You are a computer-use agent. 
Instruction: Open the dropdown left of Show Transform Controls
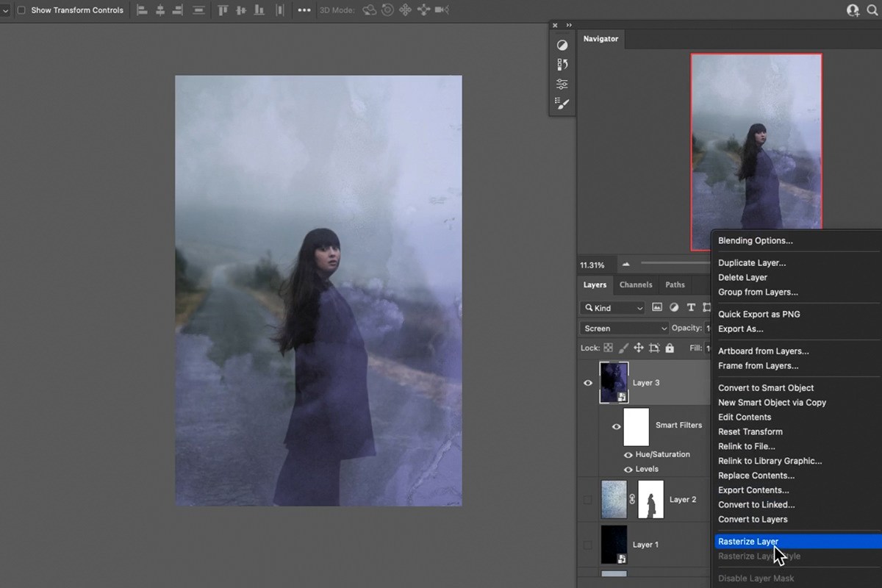click(5, 10)
